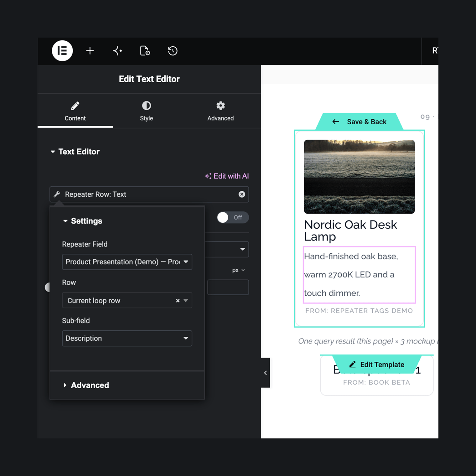Click the FROM: REPEATER TAGS DEMO label
Image resolution: width=476 pixels, height=476 pixels.
(359, 311)
